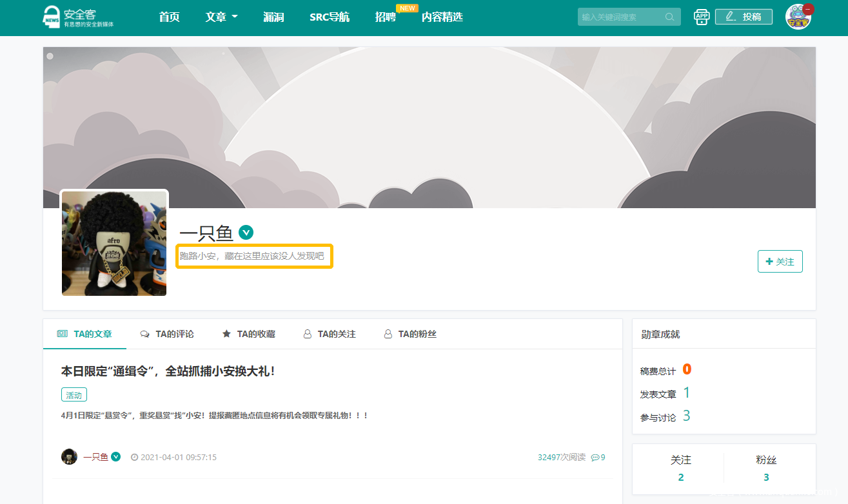Focus the keyword search input field
Image resolution: width=848 pixels, height=504 pixels.
pyautogui.click(x=620, y=17)
